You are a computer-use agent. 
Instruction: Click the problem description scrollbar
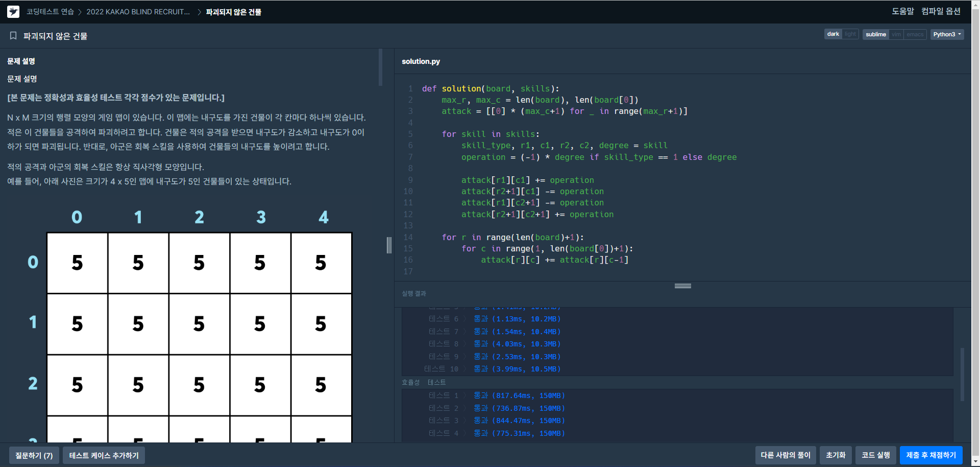(x=380, y=67)
